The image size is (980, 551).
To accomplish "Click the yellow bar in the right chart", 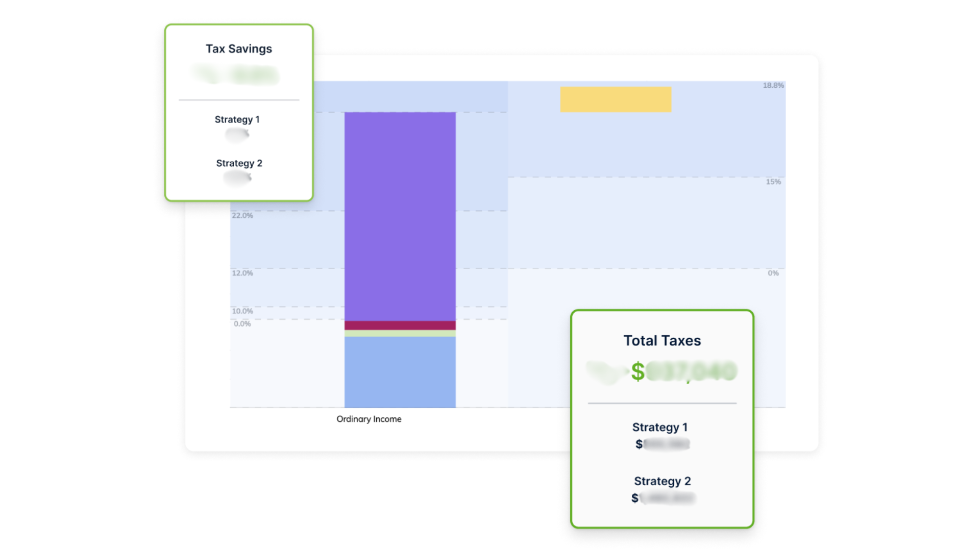I will pos(616,99).
